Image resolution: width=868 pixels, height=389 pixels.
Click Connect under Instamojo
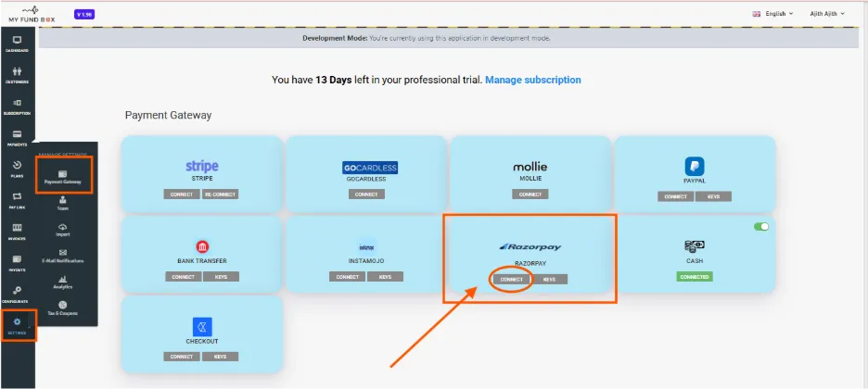click(x=347, y=277)
